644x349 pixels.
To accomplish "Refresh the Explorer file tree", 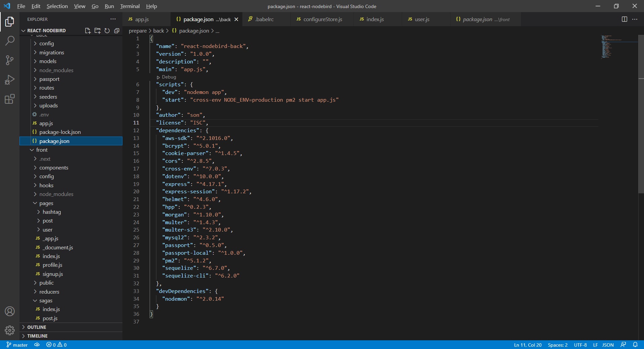I will point(107,31).
